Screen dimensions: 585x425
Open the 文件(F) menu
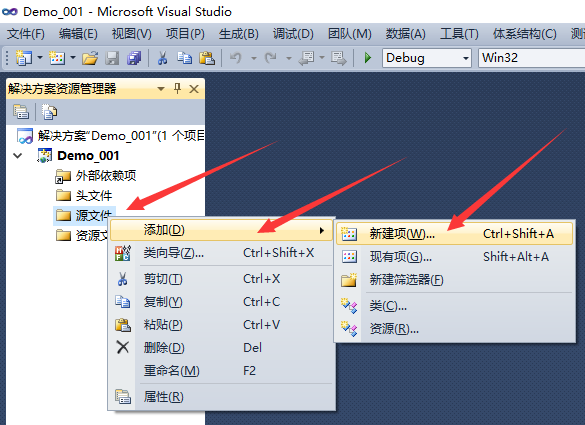click(26, 34)
